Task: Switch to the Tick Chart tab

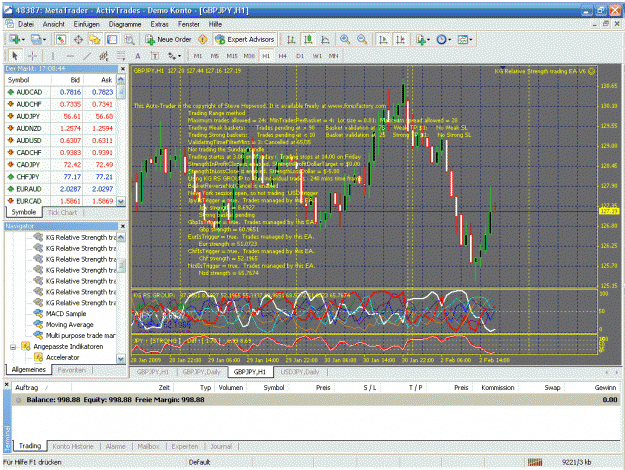Action: [x=62, y=212]
